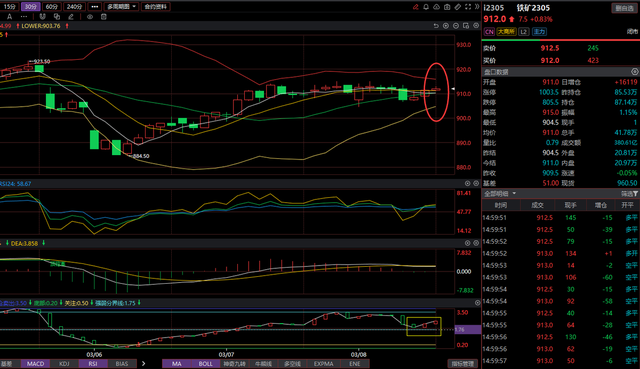Toggle the BOLL overlay indicator

205,363
